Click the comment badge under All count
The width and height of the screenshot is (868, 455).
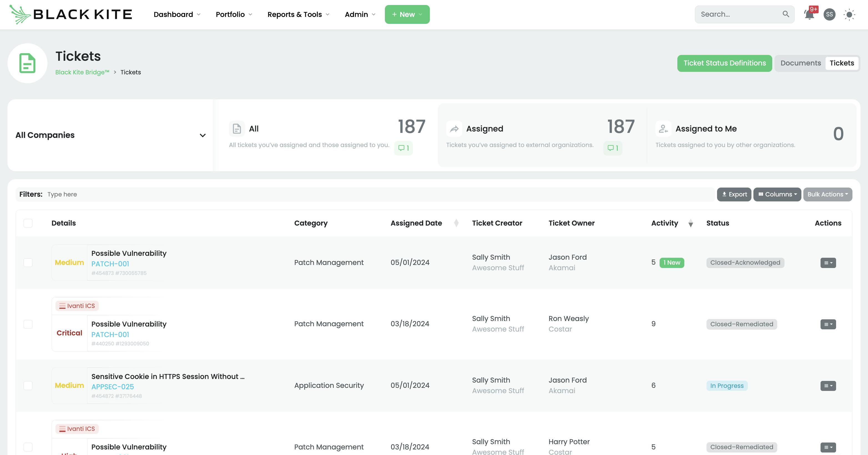pos(403,148)
